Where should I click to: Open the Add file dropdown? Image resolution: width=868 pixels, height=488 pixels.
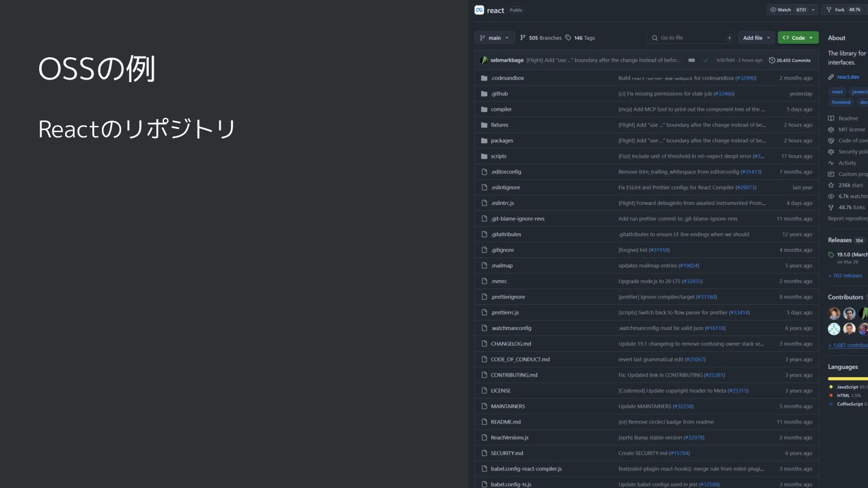coord(756,38)
